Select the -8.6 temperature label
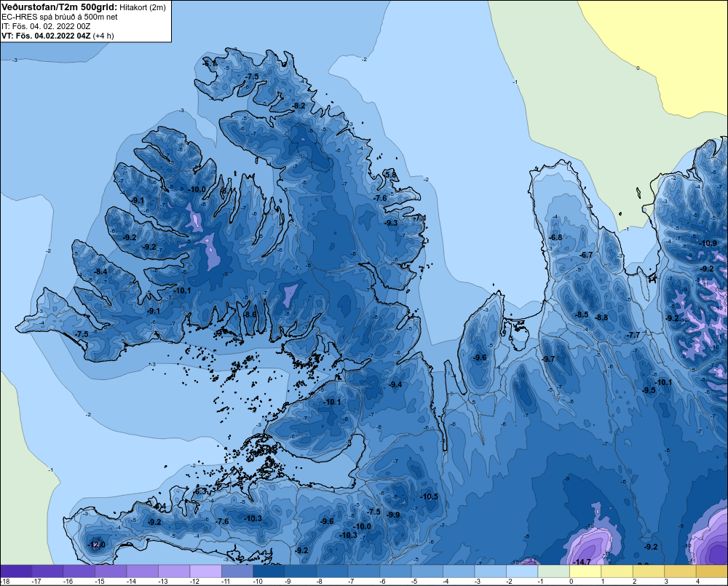728x586 pixels. [x=250, y=314]
